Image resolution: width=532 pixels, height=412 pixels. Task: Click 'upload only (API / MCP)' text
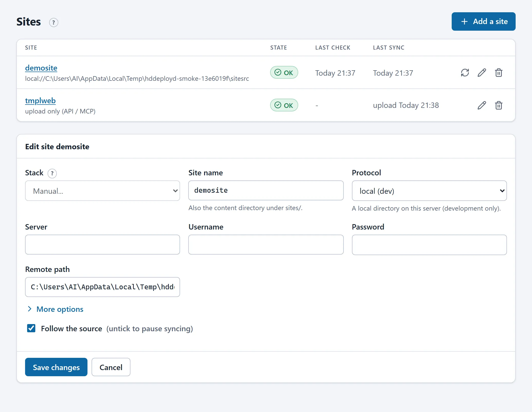pyautogui.click(x=60, y=111)
